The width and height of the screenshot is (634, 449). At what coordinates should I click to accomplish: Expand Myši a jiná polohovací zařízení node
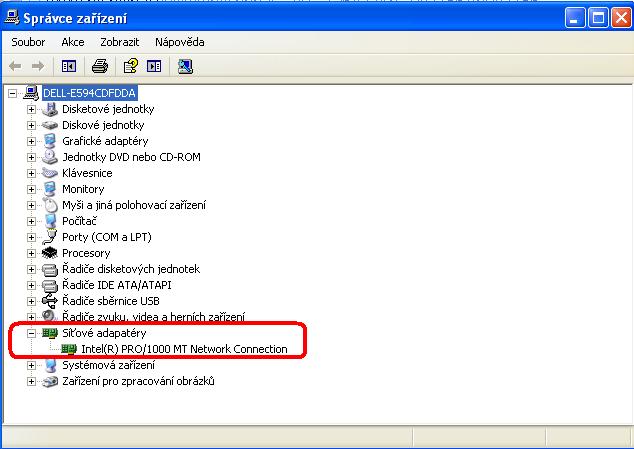click(x=31, y=205)
